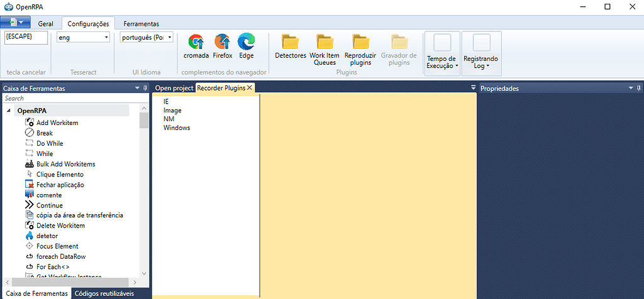This screenshot has width=644, height=299.
Task: Click the toolbox Search field
Action: tap(75, 99)
